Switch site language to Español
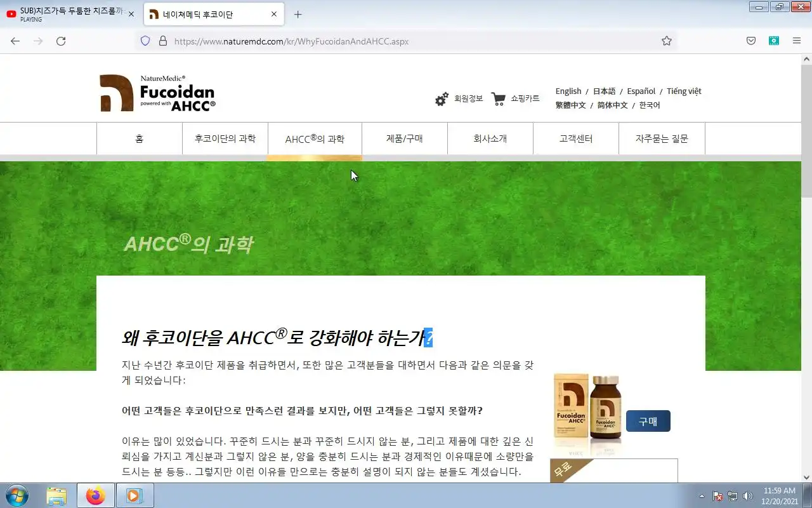 [x=641, y=91]
